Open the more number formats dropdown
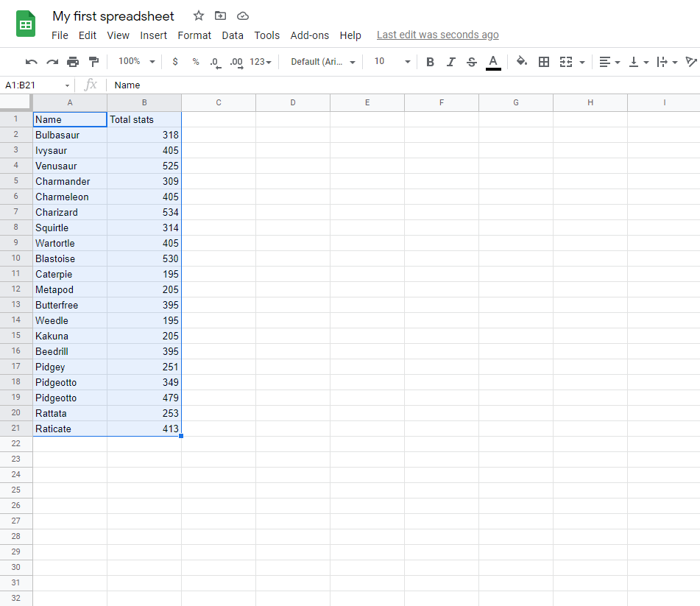 pyautogui.click(x=258, y=62)
